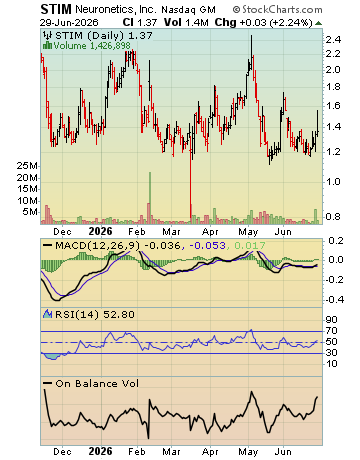Click the RSI(14) 52.80 label

click(95, 314)
